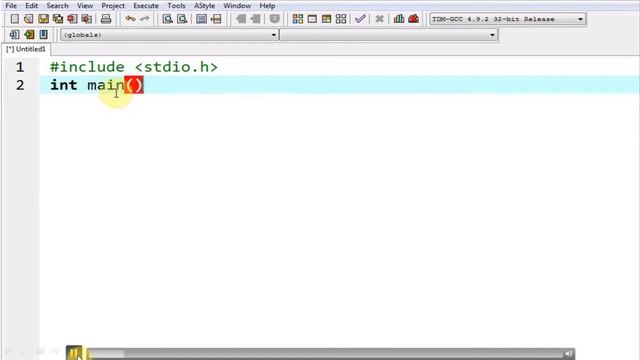The height and width of the screenshot is (360, 640).
Task: Click the Insert icon in second toolbar row
Action: (14, 35)
